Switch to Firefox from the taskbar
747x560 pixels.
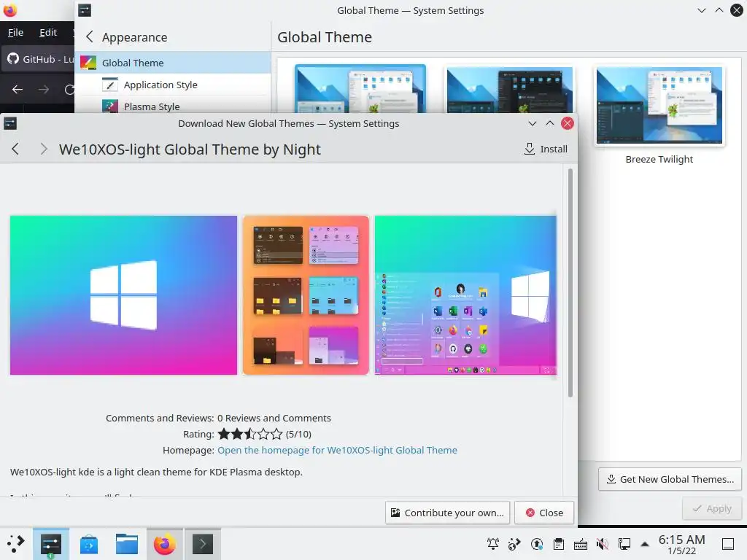[x=165, y=544]
